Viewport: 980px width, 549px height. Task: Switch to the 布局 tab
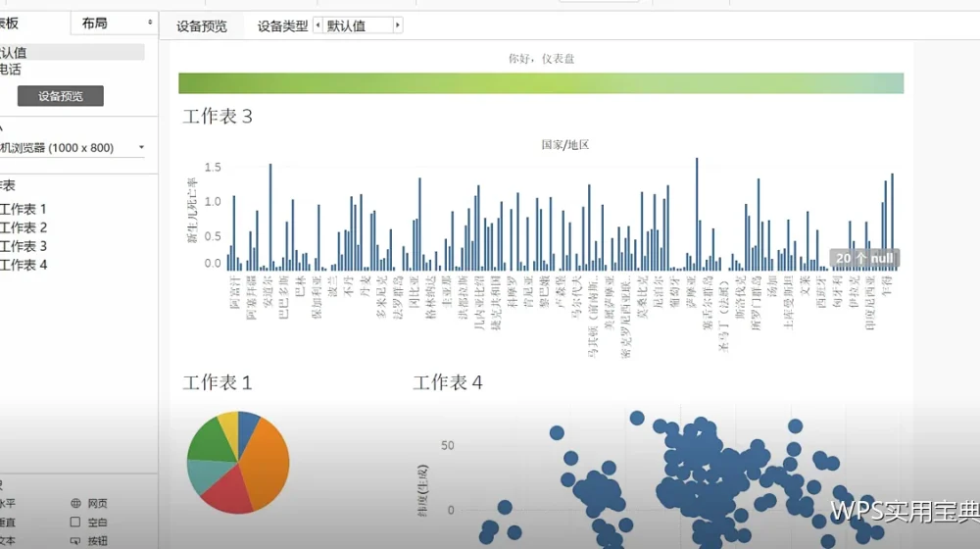pos(94,24)
